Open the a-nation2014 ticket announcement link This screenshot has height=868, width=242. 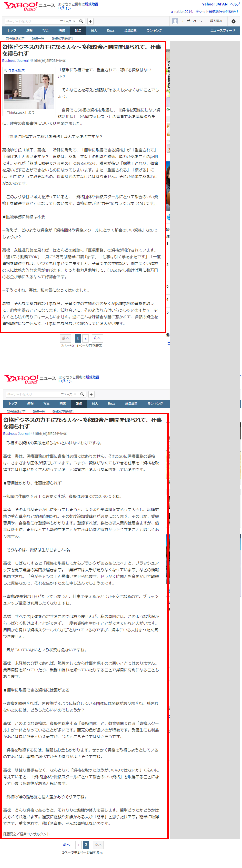pyautogui.click(x=205, y=12)
